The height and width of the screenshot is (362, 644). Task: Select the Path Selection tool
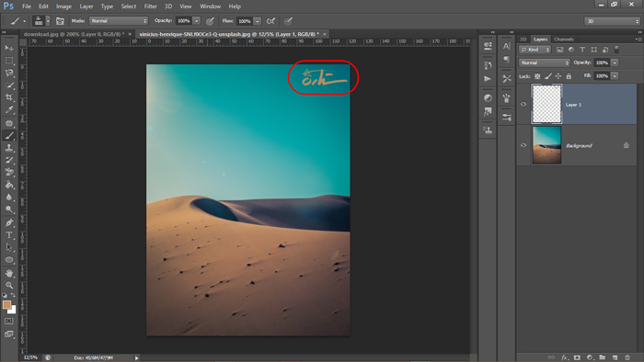coord(9,247)
